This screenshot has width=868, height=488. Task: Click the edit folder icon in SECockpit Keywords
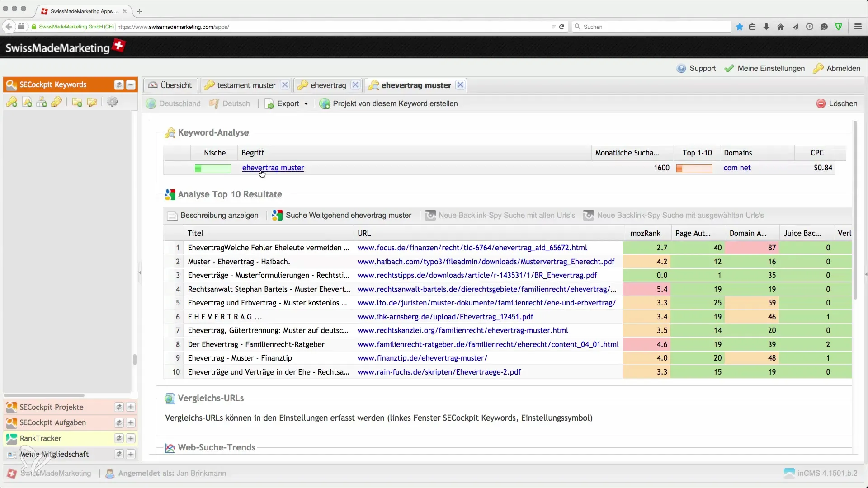[92, 102]
